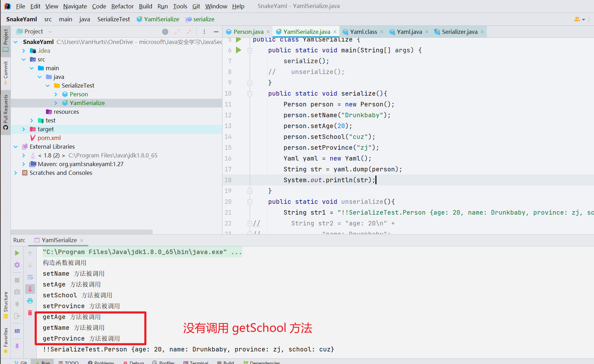Collapse the External Libraries node
The width and height of the screenshot is (594, 364).
16,147
